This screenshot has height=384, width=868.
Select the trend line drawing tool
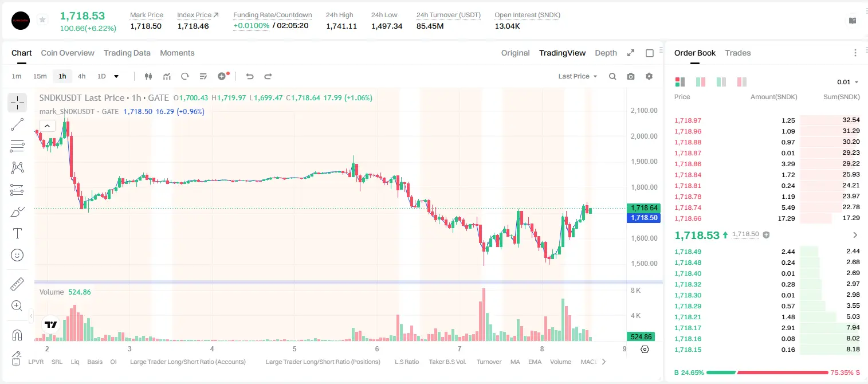point(17,124)
